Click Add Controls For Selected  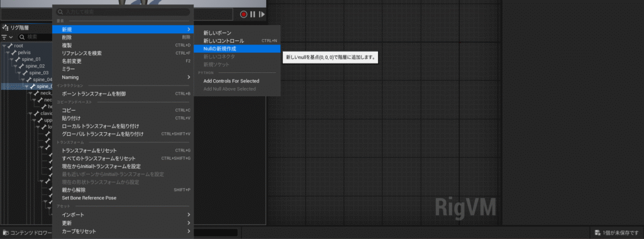coord(237,81)
